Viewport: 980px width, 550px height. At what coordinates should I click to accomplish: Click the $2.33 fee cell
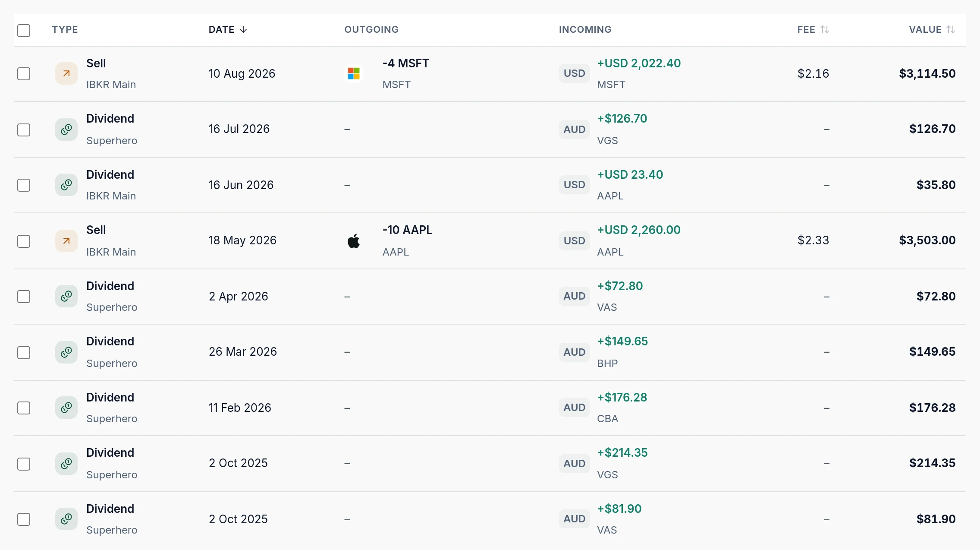tap(813, 240)
